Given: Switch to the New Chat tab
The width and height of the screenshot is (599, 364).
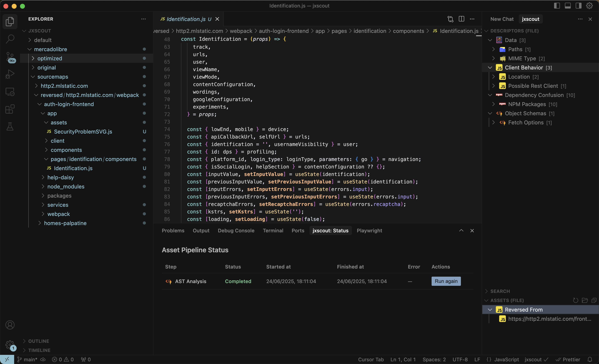Looking at the screenshot, I should click(502, 19).
